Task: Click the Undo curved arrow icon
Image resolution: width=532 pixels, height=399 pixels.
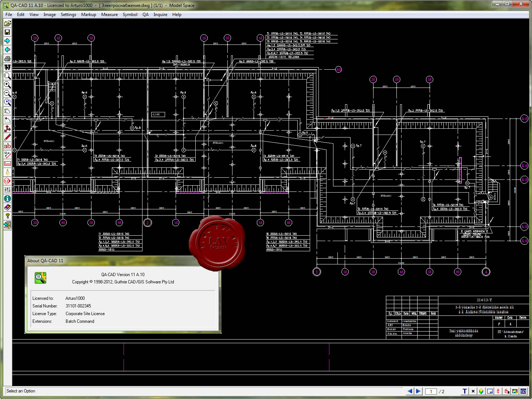Action: coord(7,120)
